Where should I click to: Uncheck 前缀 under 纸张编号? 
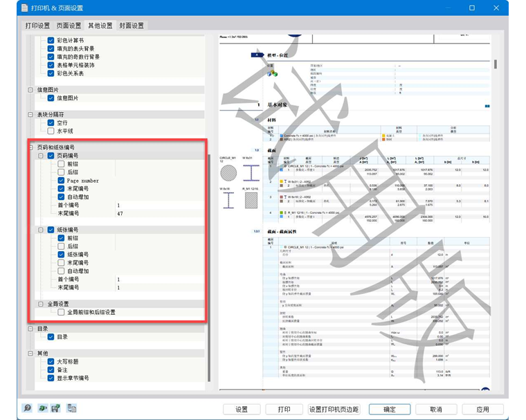(61, 238)
